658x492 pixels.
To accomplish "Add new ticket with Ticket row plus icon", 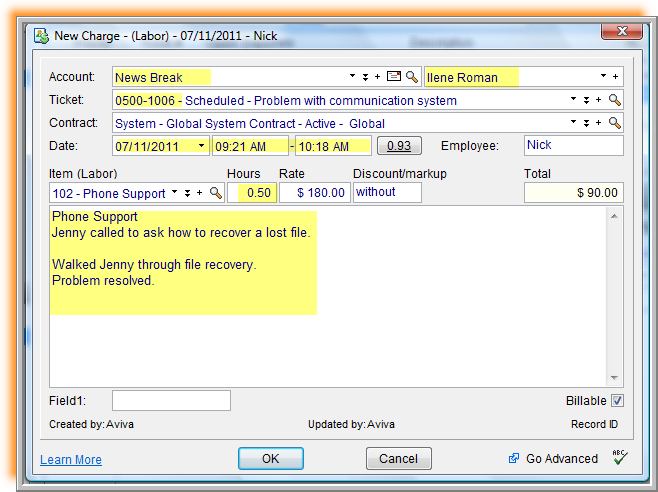I will pyautogui.click(x=599, y=100).
